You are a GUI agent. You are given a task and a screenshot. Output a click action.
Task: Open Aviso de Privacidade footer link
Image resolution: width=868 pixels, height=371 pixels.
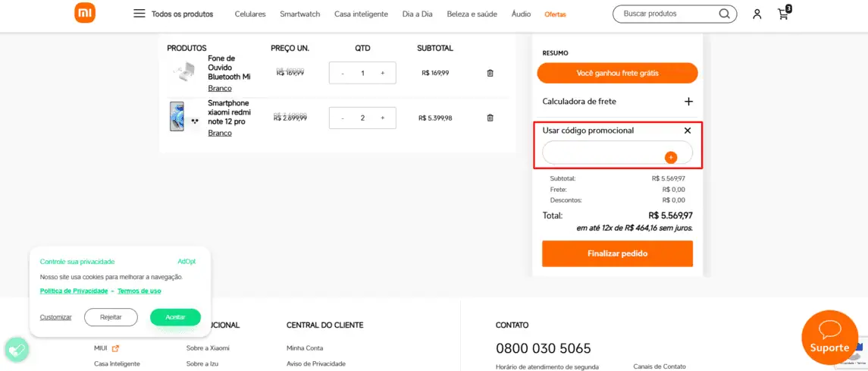(316, 364)
